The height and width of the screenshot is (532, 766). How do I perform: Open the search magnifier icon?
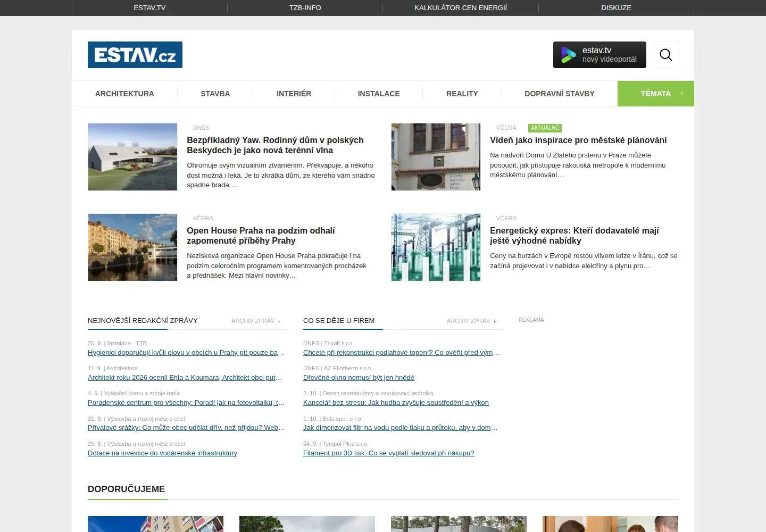coord(666,55)
